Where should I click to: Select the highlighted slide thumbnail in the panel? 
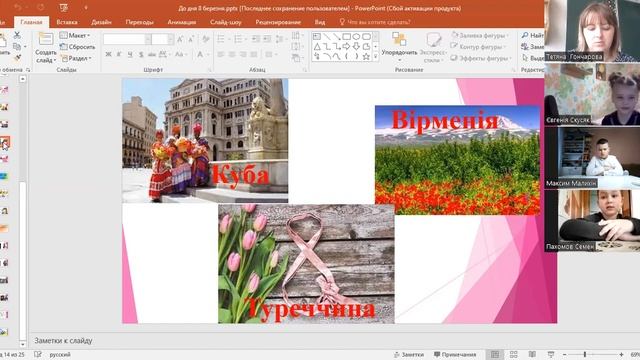[x=4, y=142]
